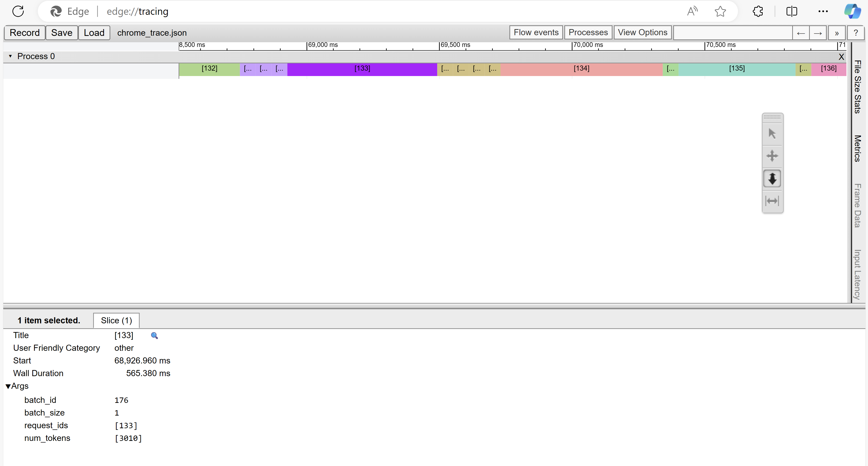Click the search input field in the toolbar
The image size is (868, 466).
pos(733,33)
